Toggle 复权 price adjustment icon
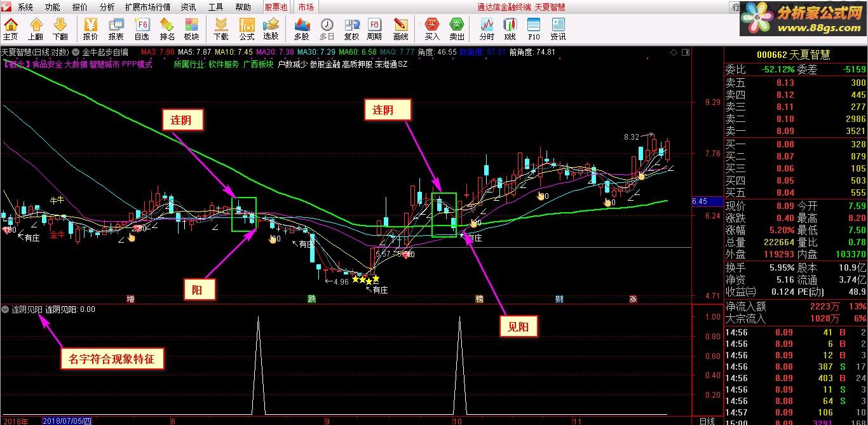The width and height of the screenshot is (868, 425). pos(351,29)
